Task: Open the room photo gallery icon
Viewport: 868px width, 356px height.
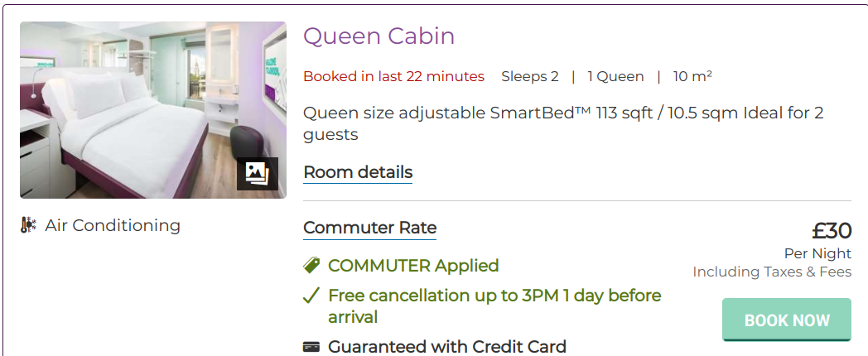Action: click(x=257, y=173)
